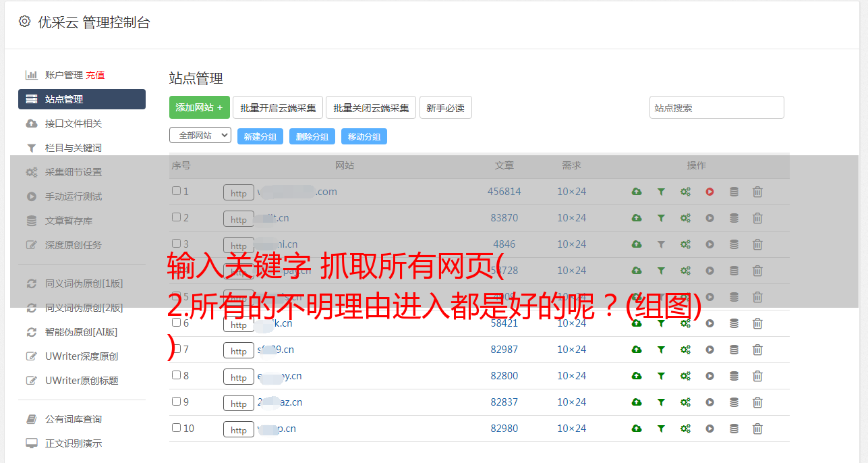Open 公有词库查询 in the sidebar
This screenshot has height=463, width=868.
[x=73, y=419]
